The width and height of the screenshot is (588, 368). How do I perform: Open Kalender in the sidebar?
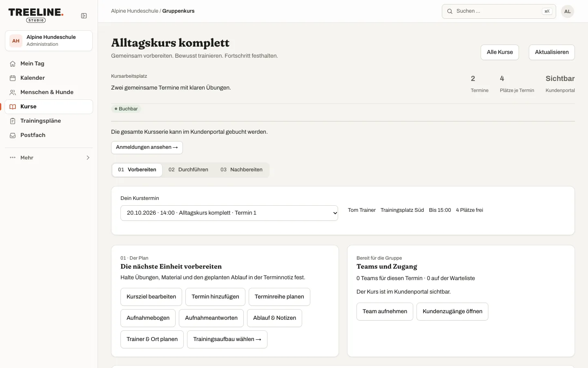tap(49, 78)
